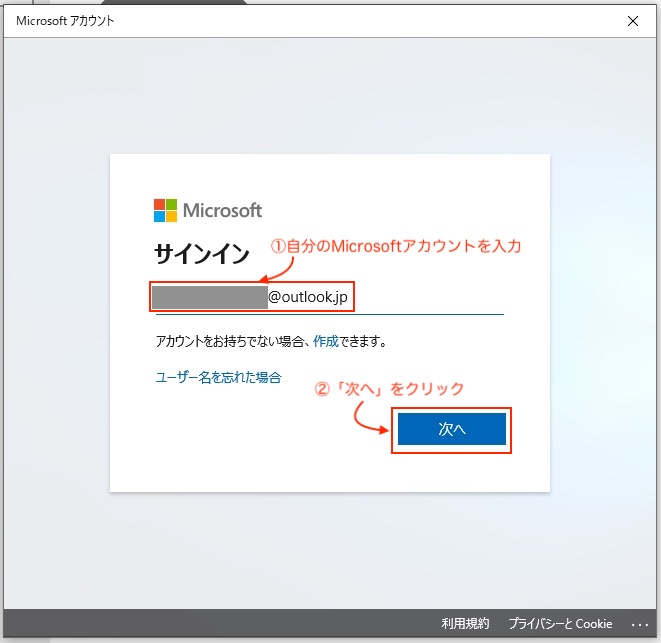Screen dimensions: 661x643
Task: Click the サインイン heading text
Action: 202,254
